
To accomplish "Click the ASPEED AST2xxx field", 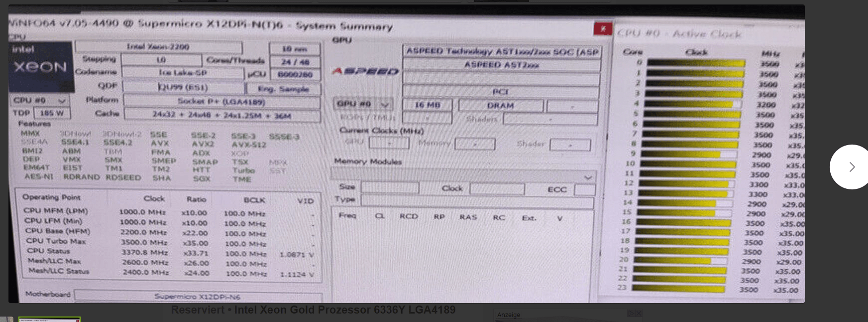I will pos(502,65).
